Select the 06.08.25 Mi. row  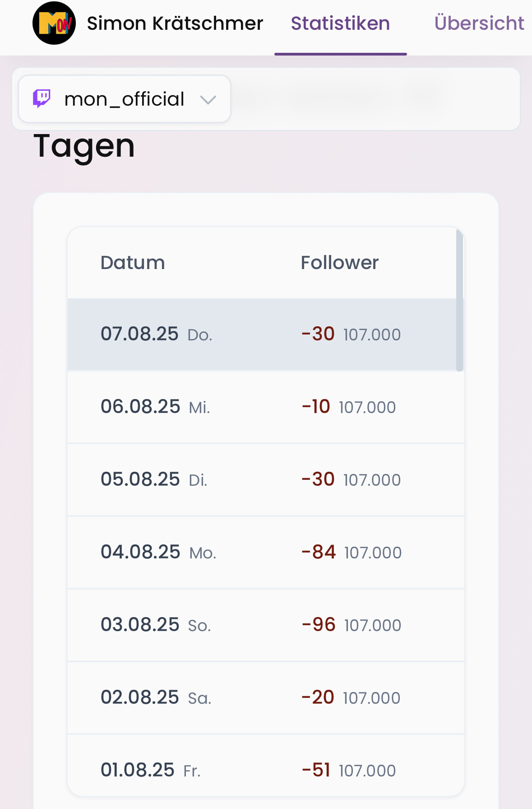tap(266, 407)
